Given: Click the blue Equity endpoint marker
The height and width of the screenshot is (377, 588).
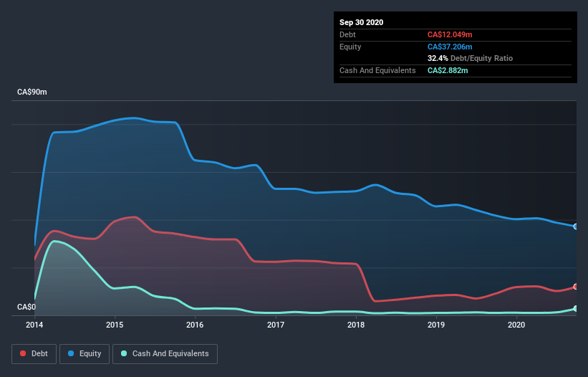Looking at the screenshot, I should click(576, 226).
